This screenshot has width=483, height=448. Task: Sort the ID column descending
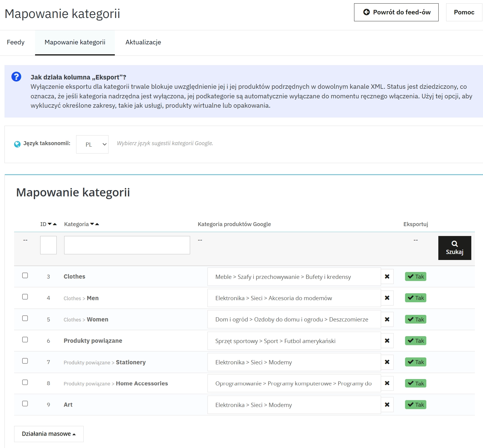pyautogui.click(x=50, y=223)
